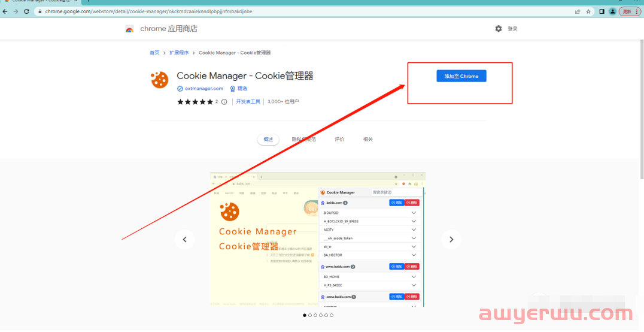Open Chrome's three-dot menu
Screen dimensions: 644x332
click(637, 11)
